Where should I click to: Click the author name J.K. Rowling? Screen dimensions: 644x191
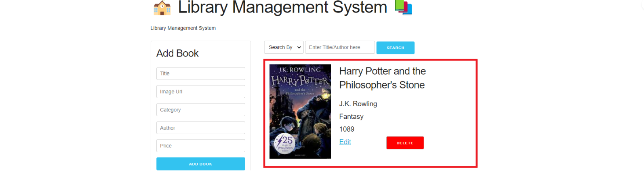tap(358, 104)
